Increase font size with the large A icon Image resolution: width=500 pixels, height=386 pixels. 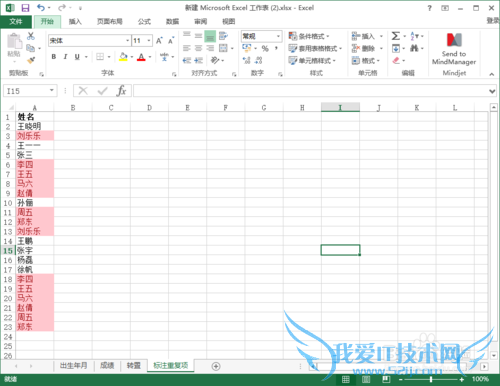[159, 40]
